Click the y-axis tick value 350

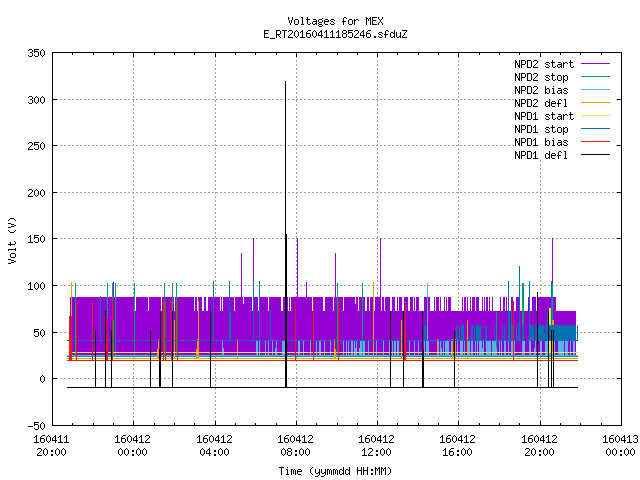(x=36, y=53)
